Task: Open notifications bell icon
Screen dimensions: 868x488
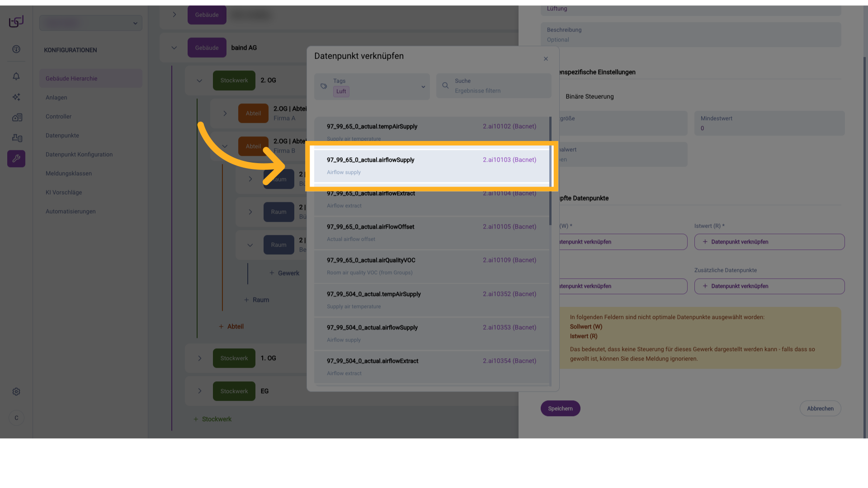Action: pyautogui.click(x=16, y=76)
